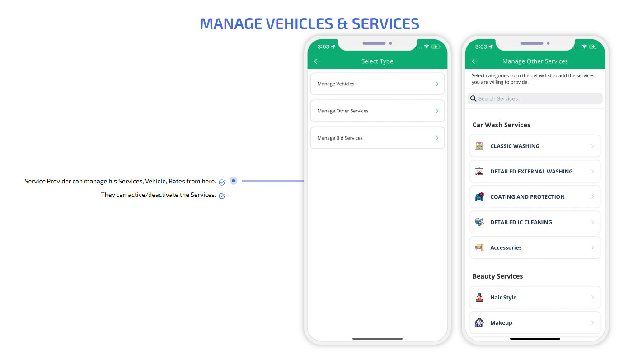Click the Detailed External Washing icon
This screenshot has height=364, width=619.
pyautogui.click(x=479, y=172)
